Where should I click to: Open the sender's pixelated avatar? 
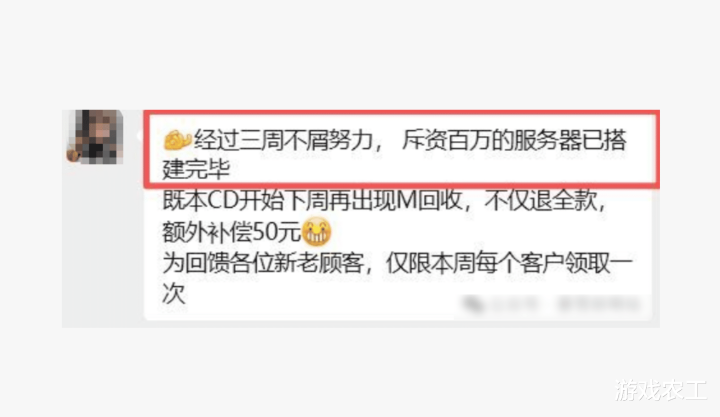pos(95,136)
